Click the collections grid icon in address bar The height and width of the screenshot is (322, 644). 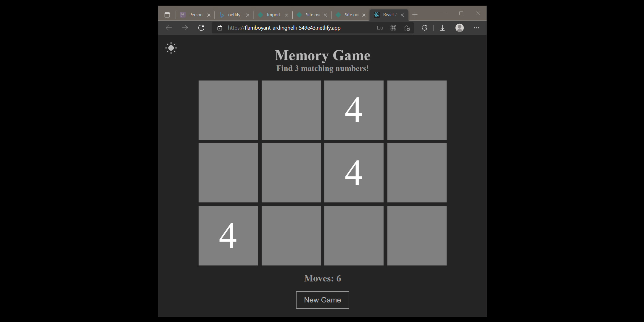[393, 28]
